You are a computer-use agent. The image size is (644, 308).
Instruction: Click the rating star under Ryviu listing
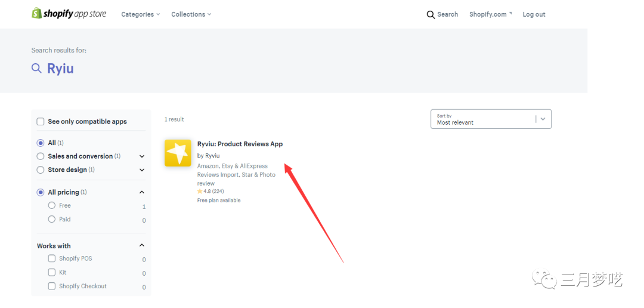click(x=200, y=192)
